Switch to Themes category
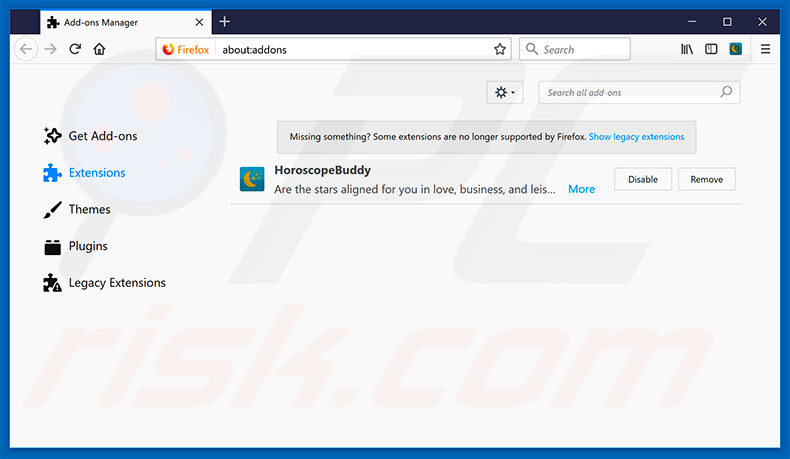 (x=77, y=210)
